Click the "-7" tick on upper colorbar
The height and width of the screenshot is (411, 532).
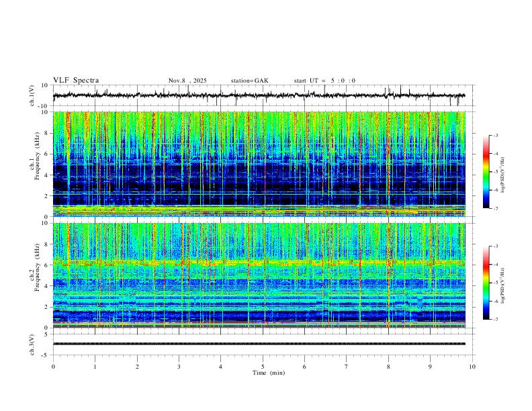[x=495, y=209]
